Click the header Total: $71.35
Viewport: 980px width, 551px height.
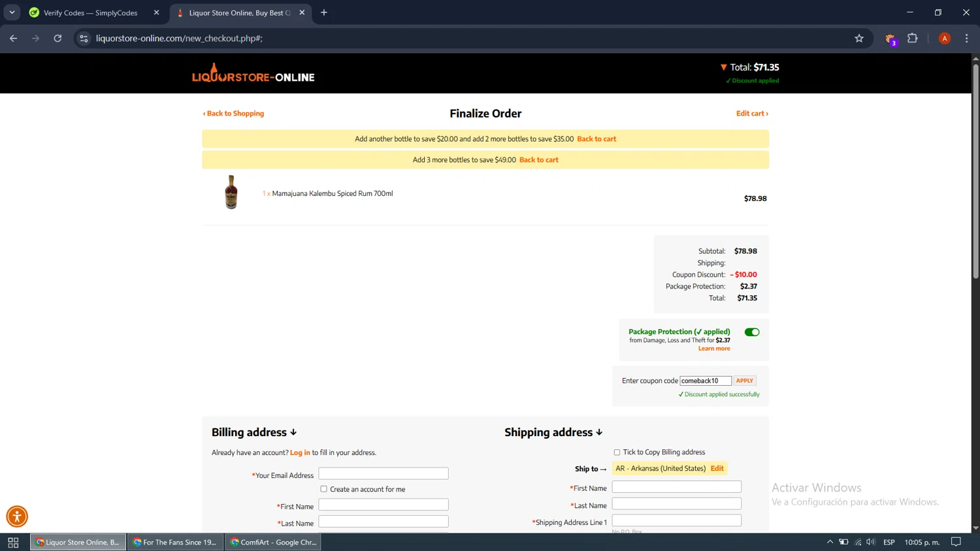(755, 67)
